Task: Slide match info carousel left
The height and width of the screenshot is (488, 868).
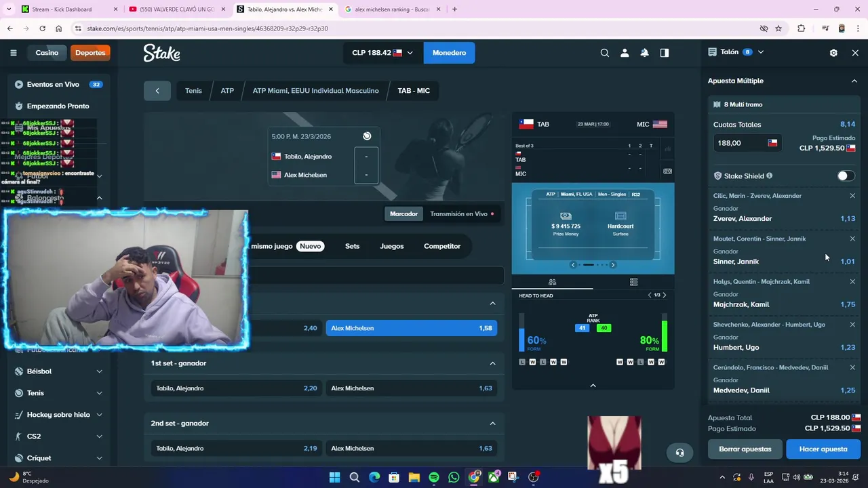Action: [x=573, y=265]
